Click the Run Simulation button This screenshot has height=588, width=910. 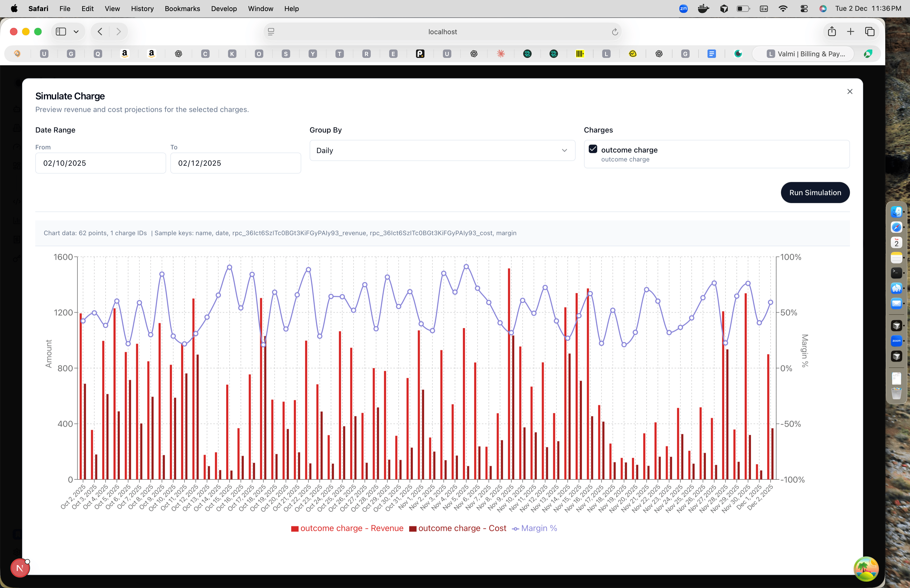pos(815,192)
